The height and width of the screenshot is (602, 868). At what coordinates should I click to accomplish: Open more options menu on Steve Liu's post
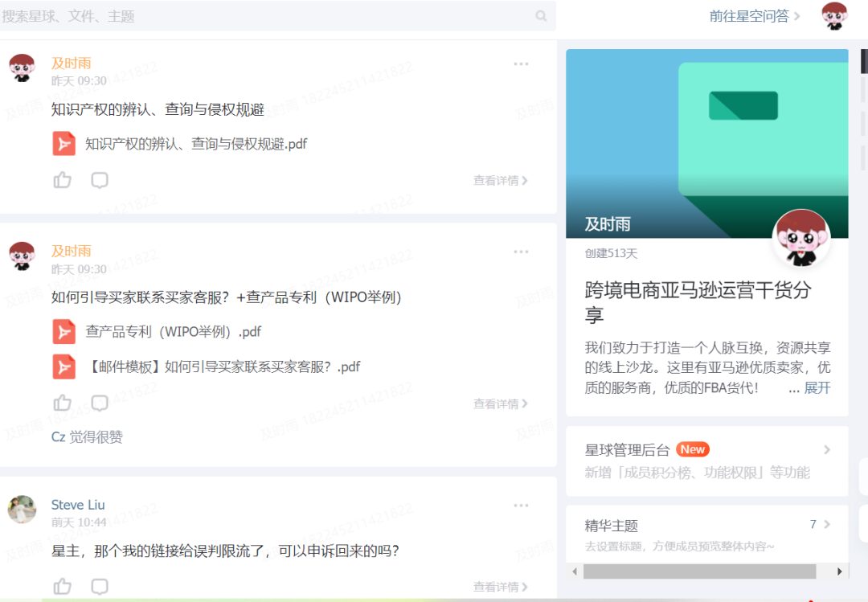point(521,506)
